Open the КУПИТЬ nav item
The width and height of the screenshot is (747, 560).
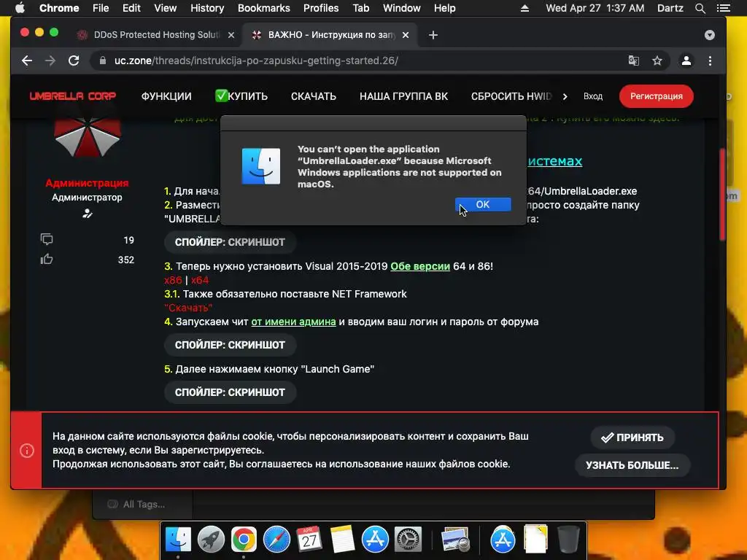point(241,96)
